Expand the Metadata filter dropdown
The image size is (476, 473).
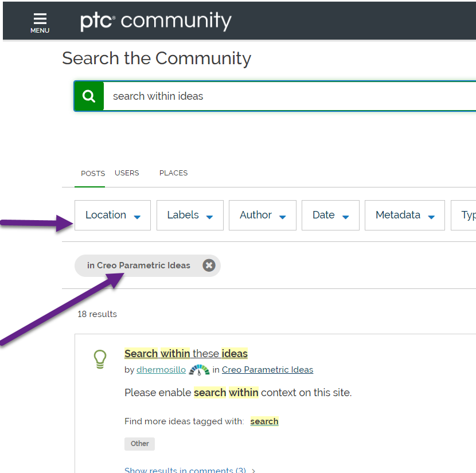coord(405,215)
